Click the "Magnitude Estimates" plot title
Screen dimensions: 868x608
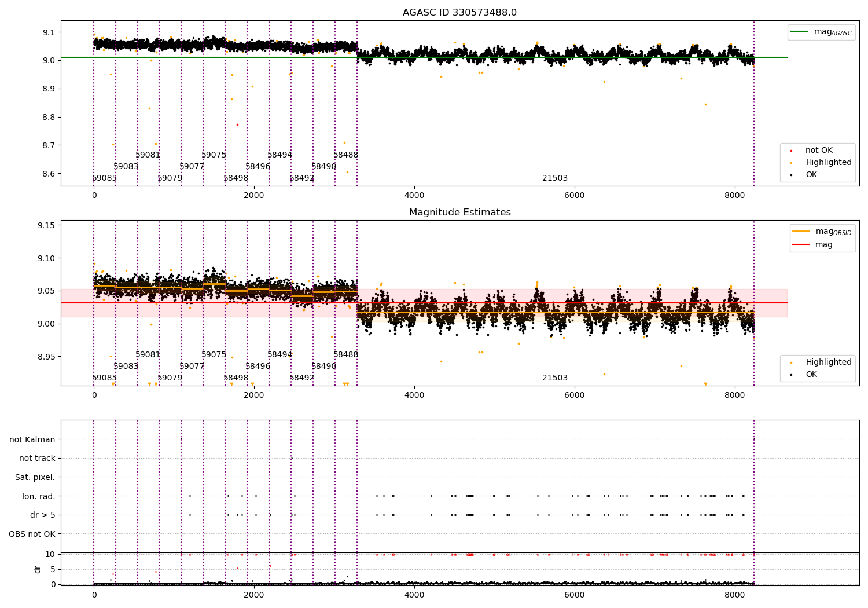(x=459, y=213)
